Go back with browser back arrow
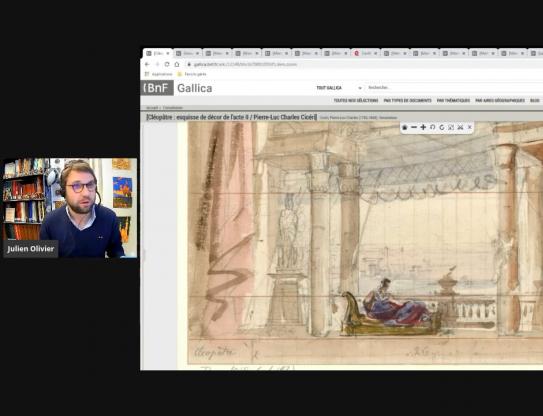 (147, 64)
